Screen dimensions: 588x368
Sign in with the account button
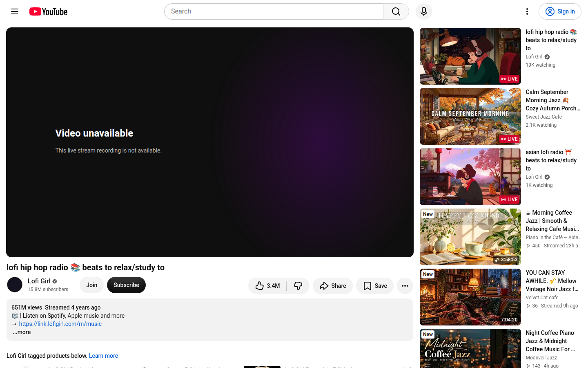pos(560,11)
